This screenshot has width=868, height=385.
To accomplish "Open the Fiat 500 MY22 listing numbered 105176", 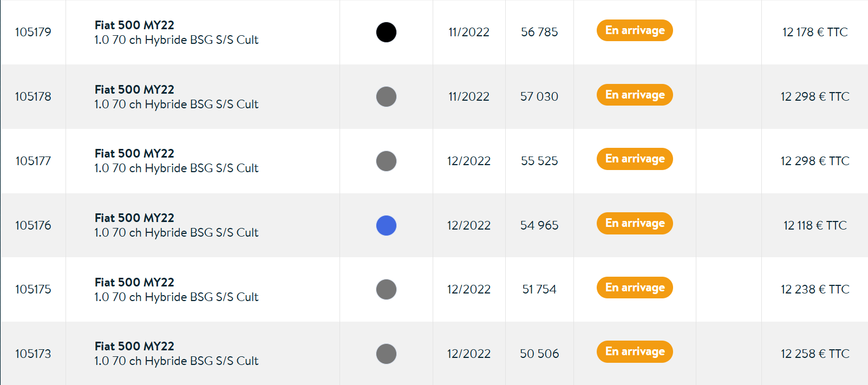I will click(x=134, y=218).
